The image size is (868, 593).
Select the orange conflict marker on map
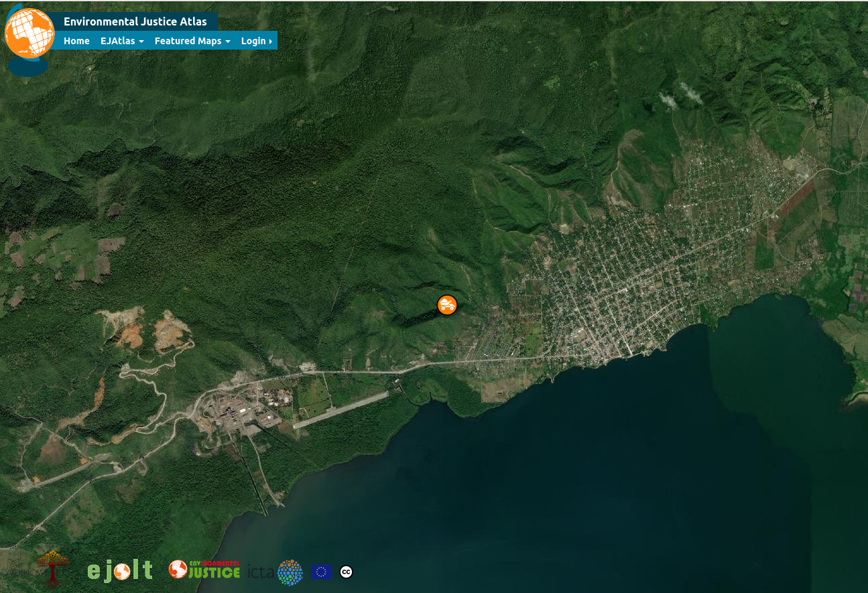(447, 305)
